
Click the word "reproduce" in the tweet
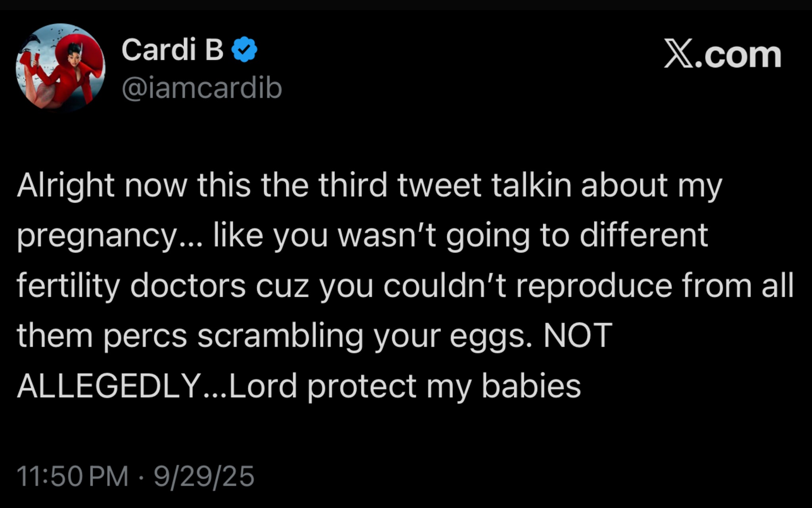pos(594,286)
